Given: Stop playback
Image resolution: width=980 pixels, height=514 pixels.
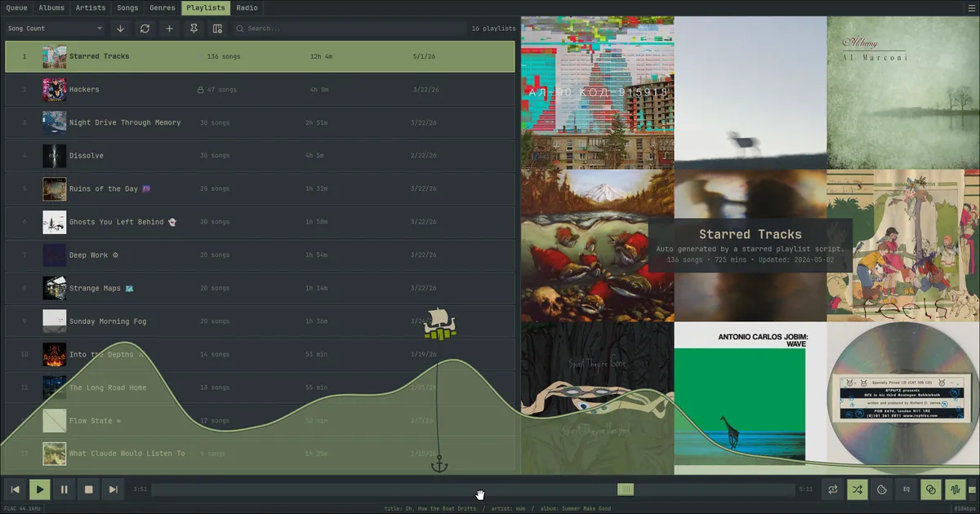Looking at the screenshot, I should pos(89,490).
